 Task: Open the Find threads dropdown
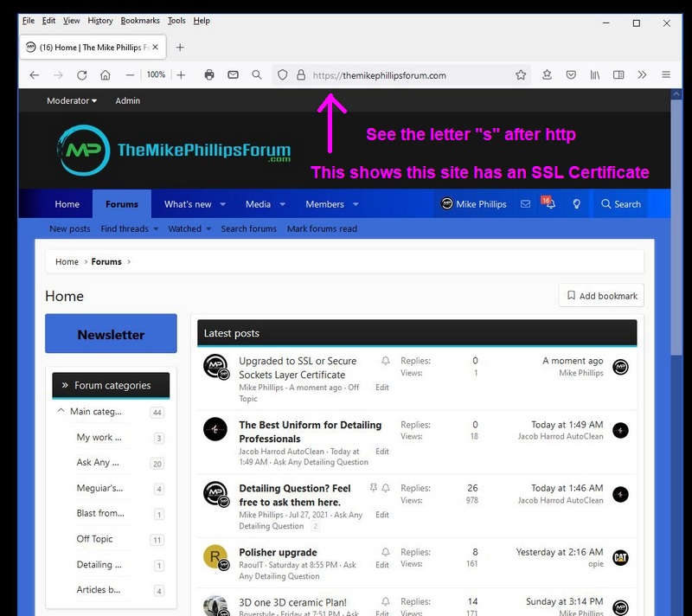point(129,228)
